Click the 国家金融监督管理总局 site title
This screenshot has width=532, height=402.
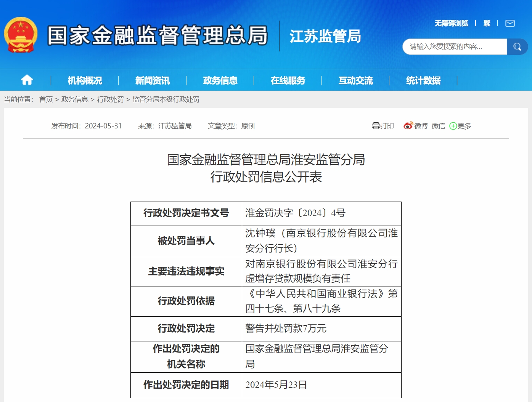(158, 35)
